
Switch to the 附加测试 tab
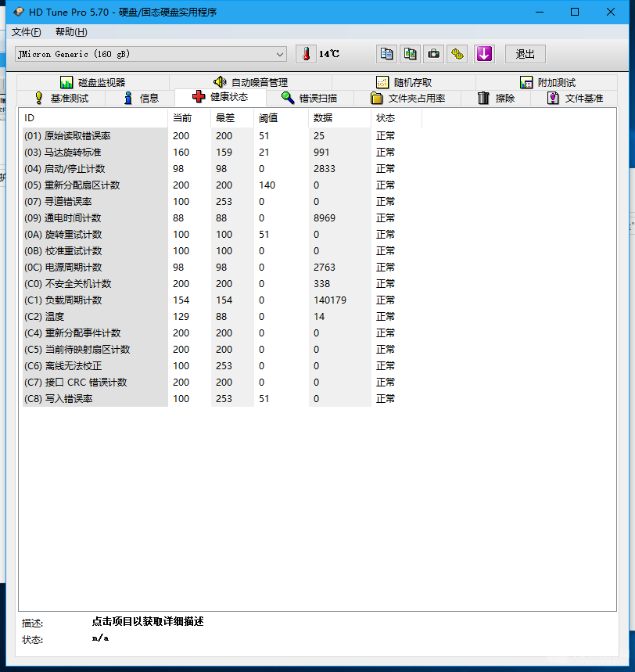click(x=547, y=82)
